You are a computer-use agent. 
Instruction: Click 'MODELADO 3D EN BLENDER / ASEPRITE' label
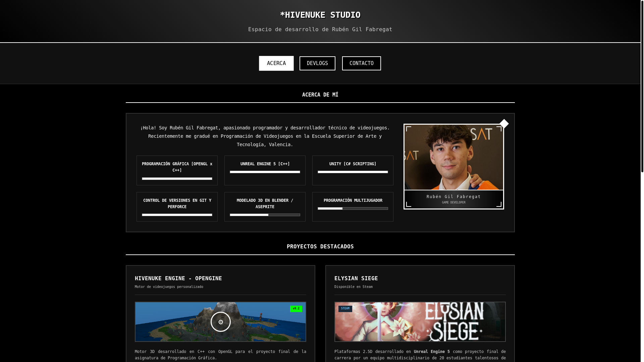click(265, 203)
